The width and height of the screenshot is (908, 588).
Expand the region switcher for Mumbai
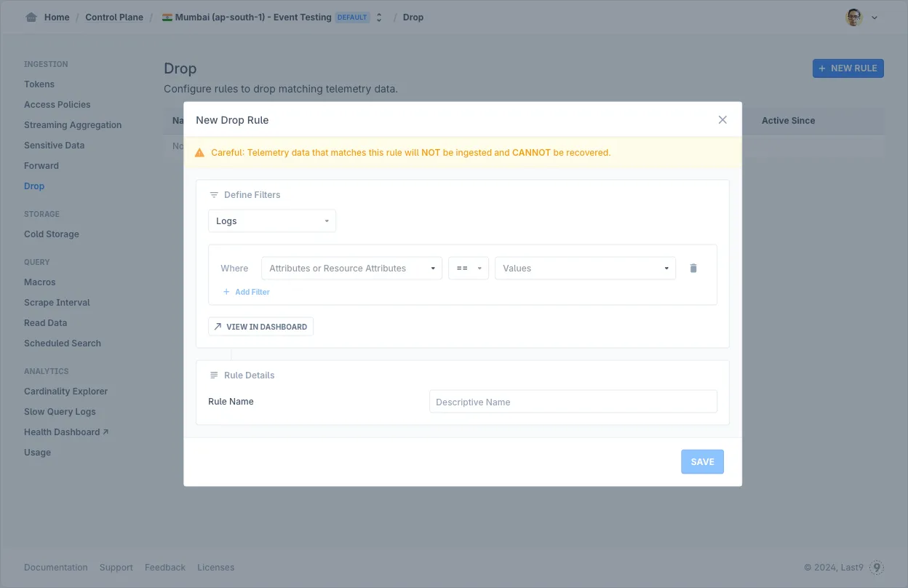click(379, 17)
